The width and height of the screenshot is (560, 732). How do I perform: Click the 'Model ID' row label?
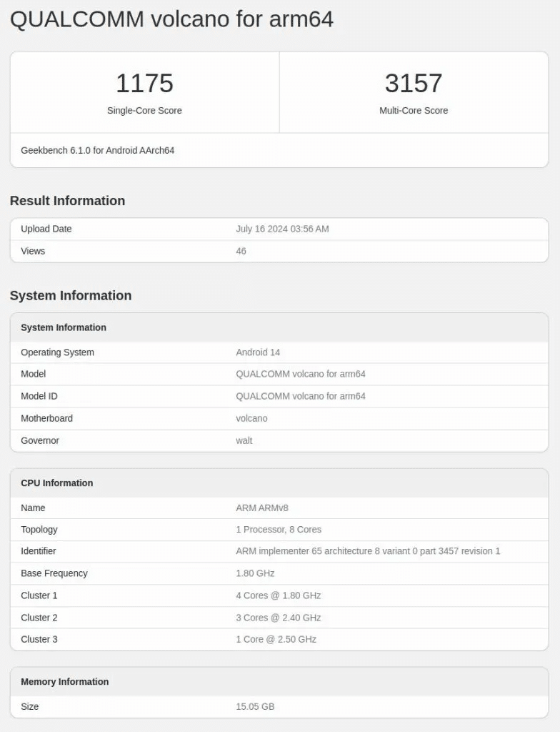click(39, 396)
